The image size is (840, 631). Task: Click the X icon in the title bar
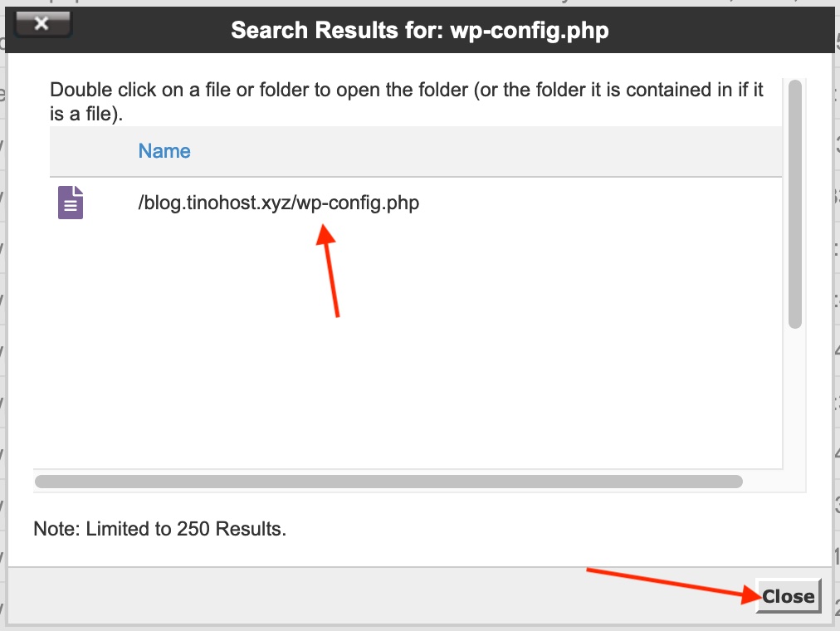click(42, 23)
